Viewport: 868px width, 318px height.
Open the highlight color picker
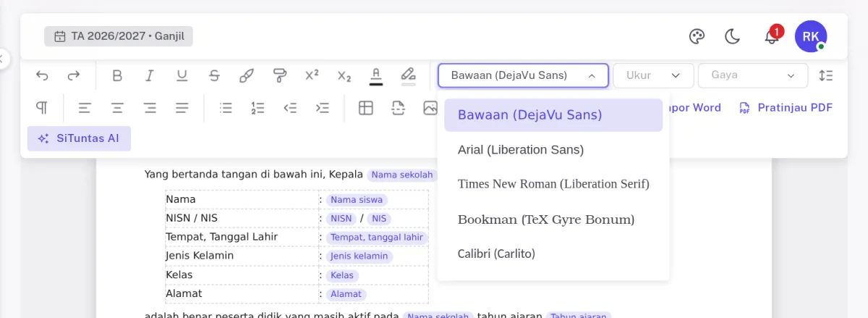click(409, 75)
